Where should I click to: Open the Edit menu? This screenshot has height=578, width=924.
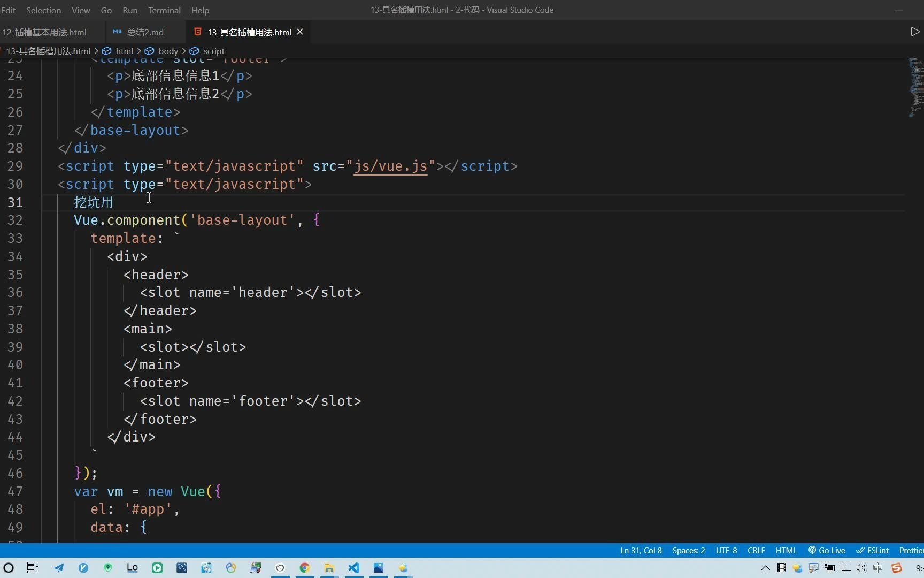8,10
